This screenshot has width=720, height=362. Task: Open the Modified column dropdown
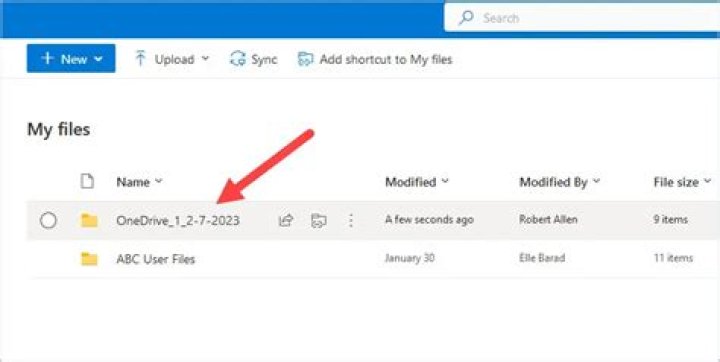445,181
